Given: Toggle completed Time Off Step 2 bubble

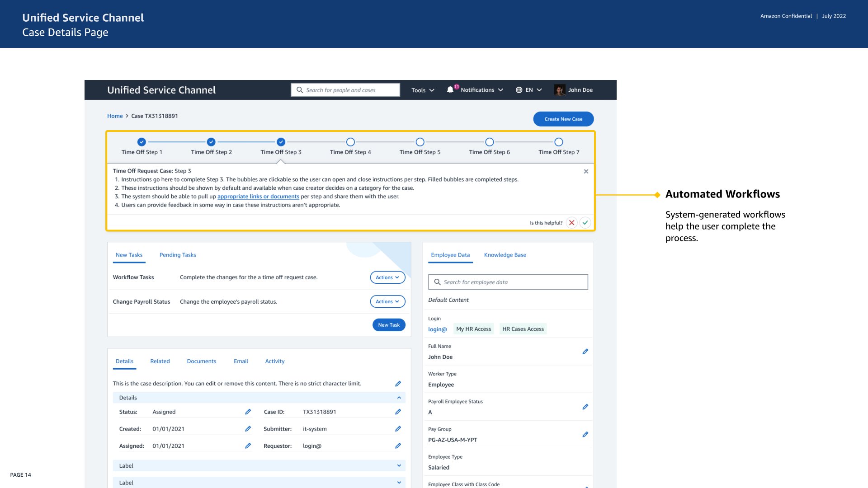Looking at the screenshot, I should (211, 142).
